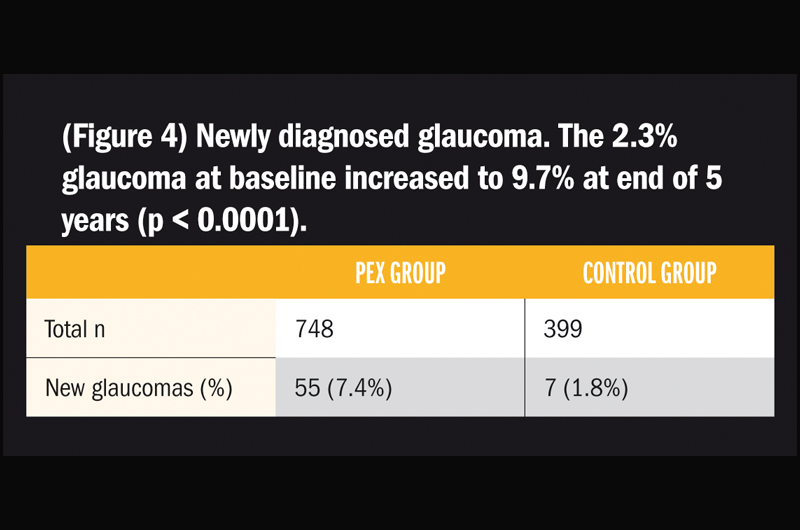Click the p < 0.0001 text
Image resolution: width=800 pixels, height=530 pixels.
coord(221,221)
